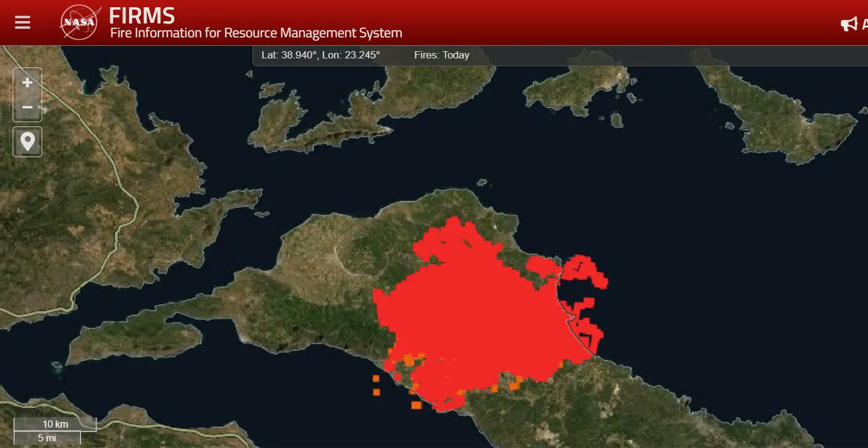
Task: Click the FIRMS title text
Action: click(142, 16)
